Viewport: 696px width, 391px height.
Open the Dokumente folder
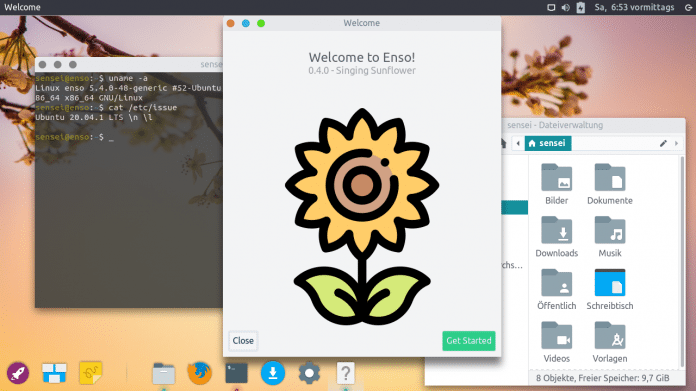pyautogui.click(x=610, y=184)
